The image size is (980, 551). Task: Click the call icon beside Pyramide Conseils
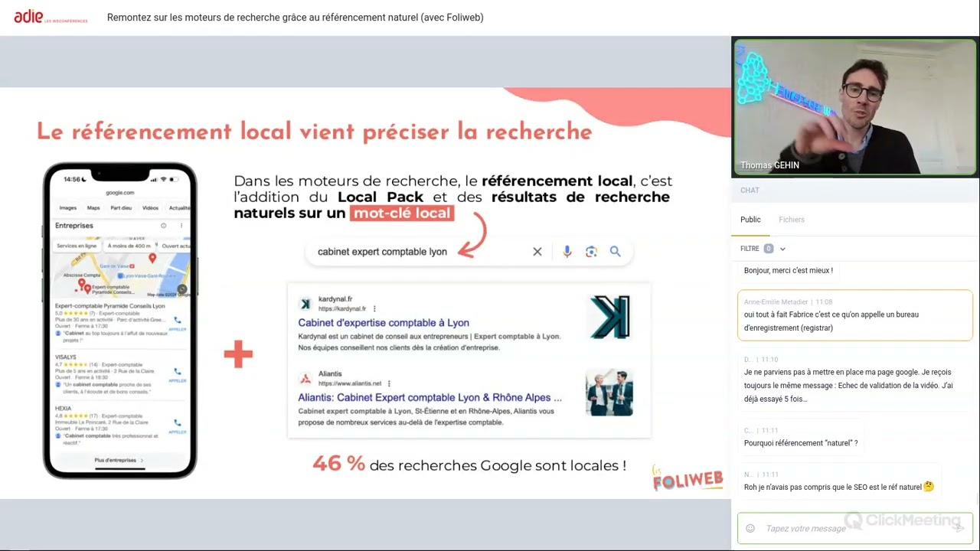[x=178, y=321]
